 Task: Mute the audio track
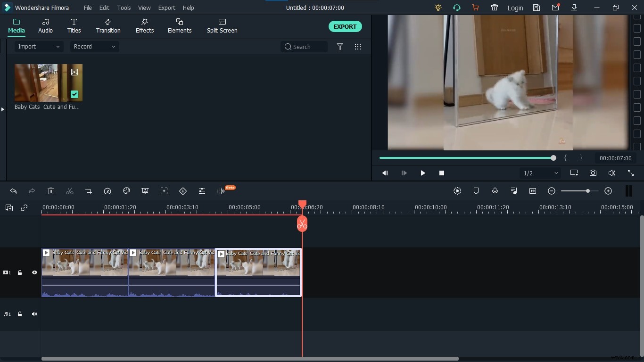click(x=34, y=314)
